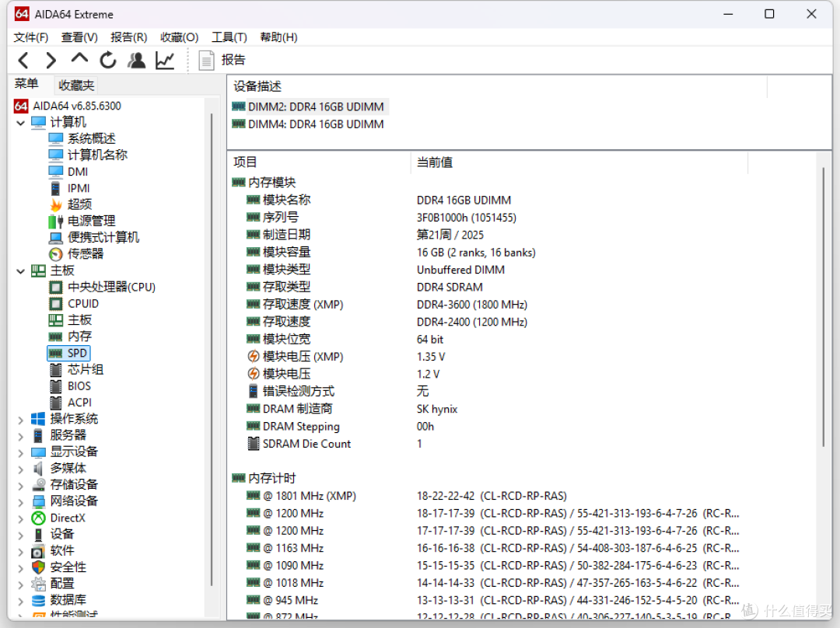Expand the 显示设备 tree node
This screenshot has height=628, width=840.
point(20,452)
